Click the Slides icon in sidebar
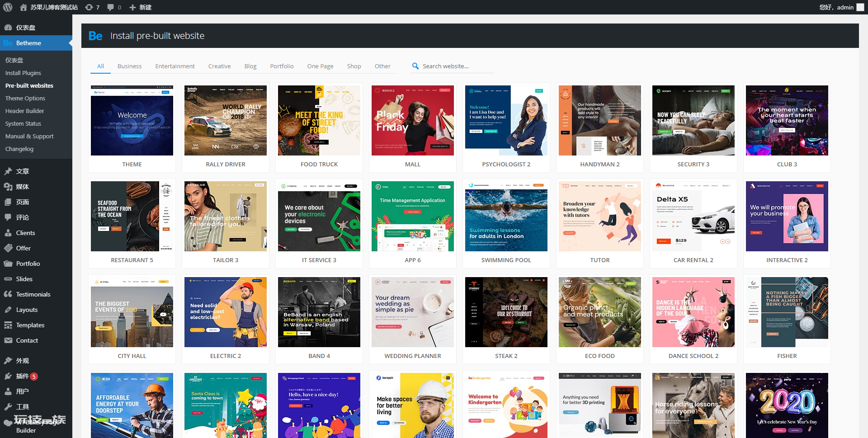Image resolution: width=868 pixels, height=438 pixels. click(x=8, y=279)
